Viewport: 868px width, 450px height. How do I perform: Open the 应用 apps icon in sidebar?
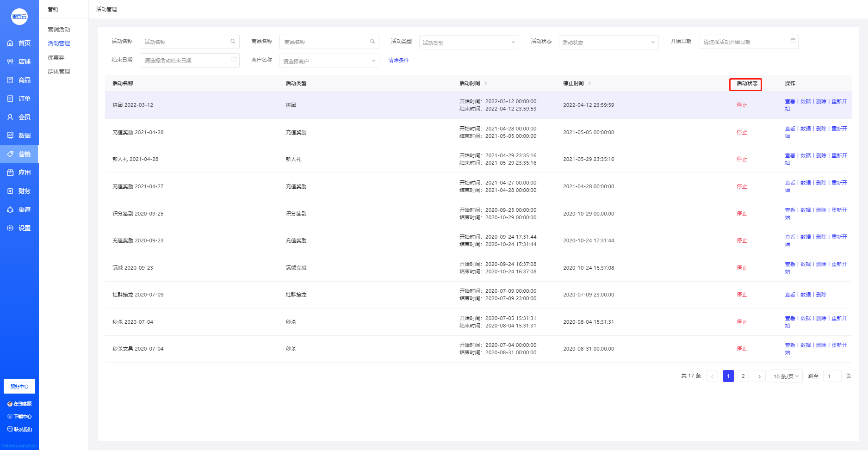10,173
